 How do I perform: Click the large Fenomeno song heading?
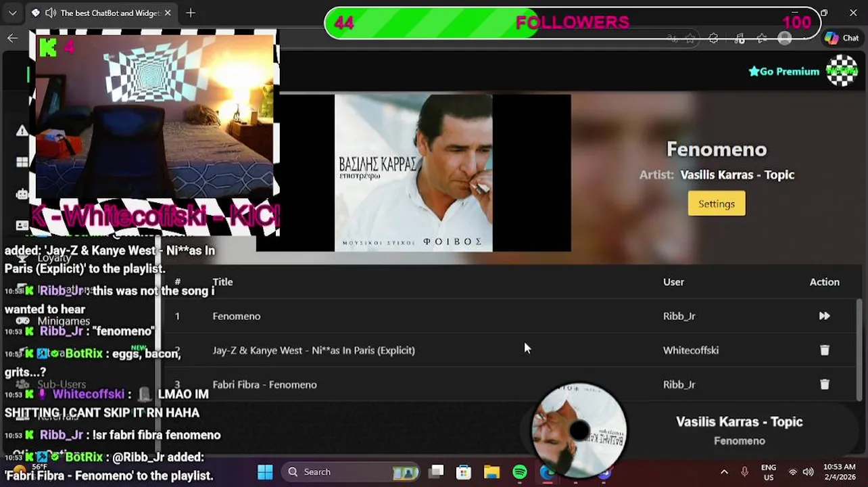tap(717, 149)
